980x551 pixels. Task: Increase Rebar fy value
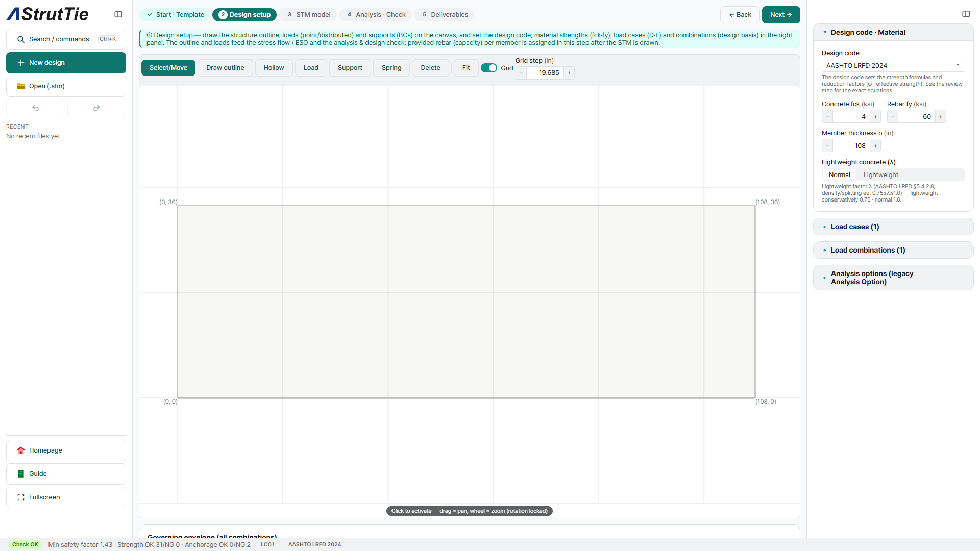pyautogui.click(x=941, y=117)
